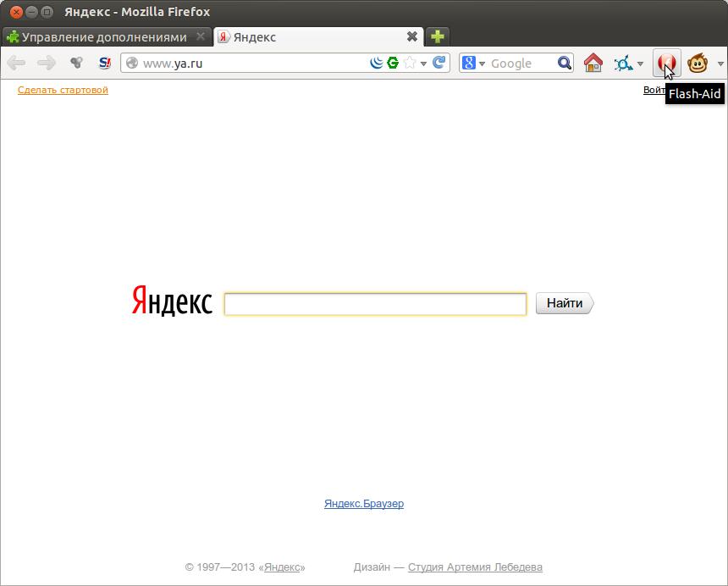
Task: Open the search engine selector dropdown
Action: 473,63
